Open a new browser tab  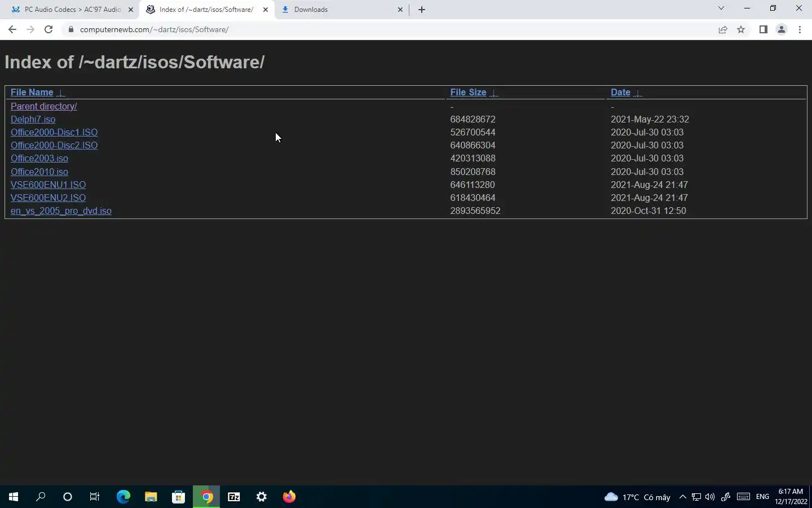[x=421, y=10]
